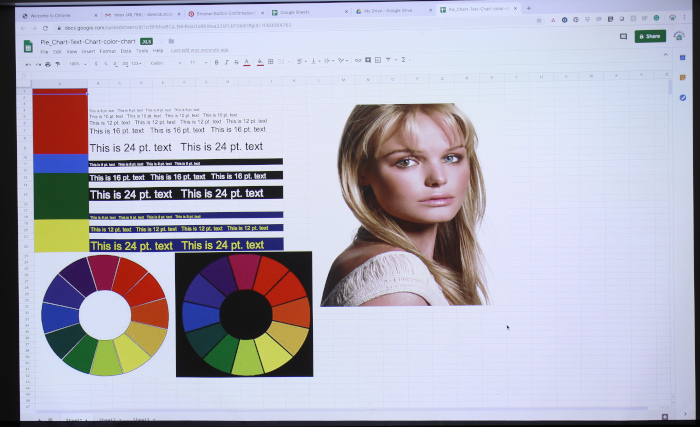
Task: Insert a link using the link icon
Action: pyautogui.click(x=358, y=60)
